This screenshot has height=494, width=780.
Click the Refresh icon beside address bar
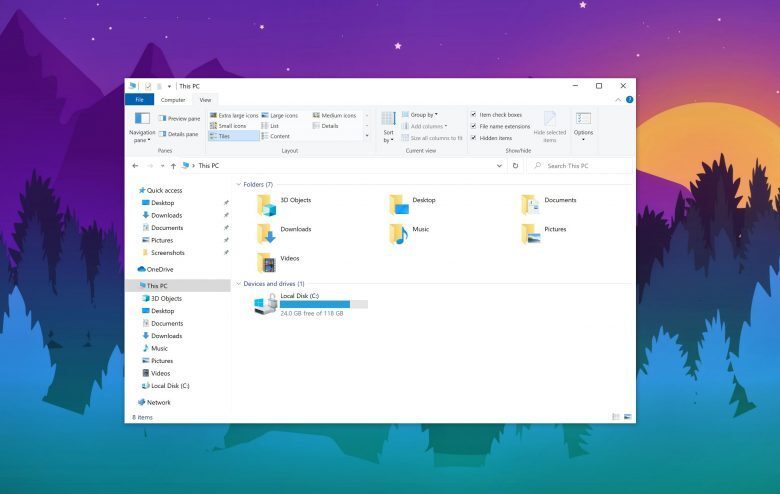click(x=516, y=166)
